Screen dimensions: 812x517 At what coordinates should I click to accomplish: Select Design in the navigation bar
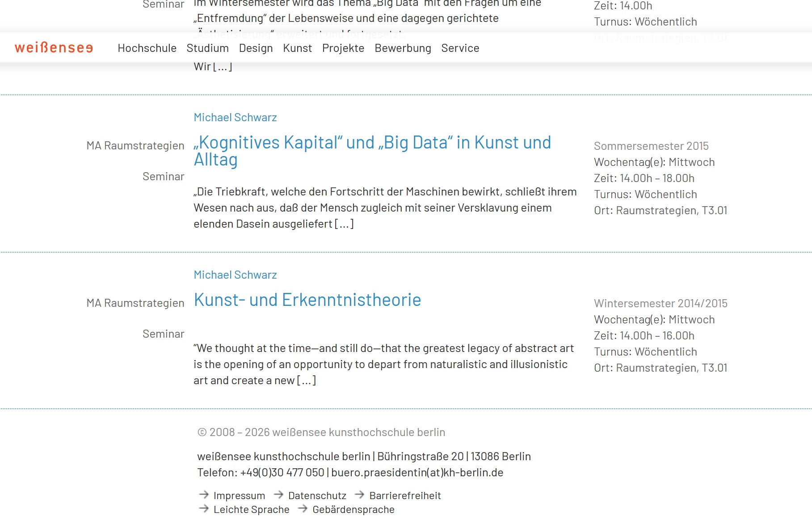(256, 48)
